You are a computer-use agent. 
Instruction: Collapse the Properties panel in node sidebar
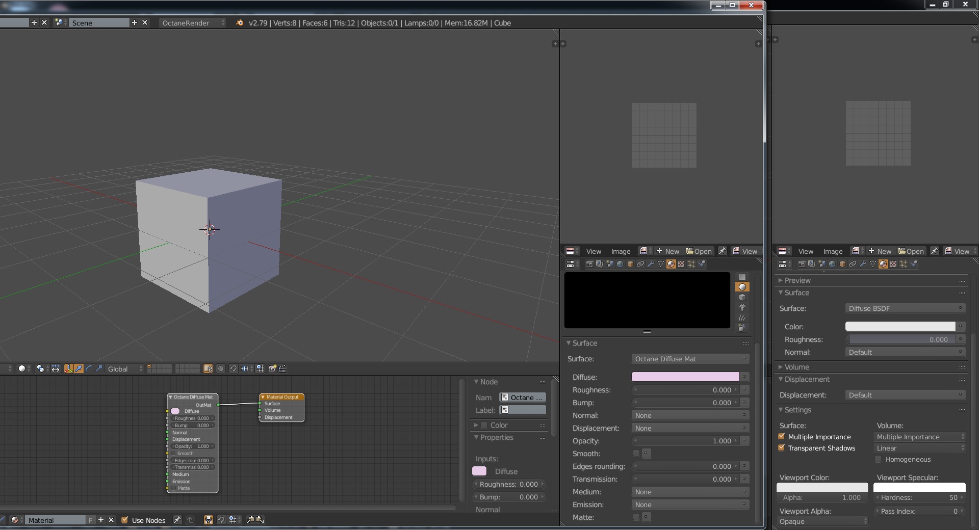496,437
